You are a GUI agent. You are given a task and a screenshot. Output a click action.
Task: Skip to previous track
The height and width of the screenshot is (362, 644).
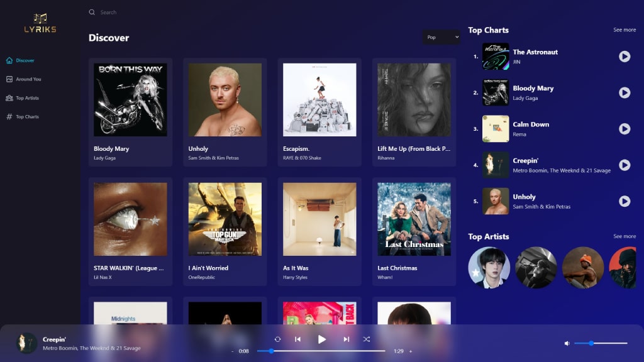(297, 339)
